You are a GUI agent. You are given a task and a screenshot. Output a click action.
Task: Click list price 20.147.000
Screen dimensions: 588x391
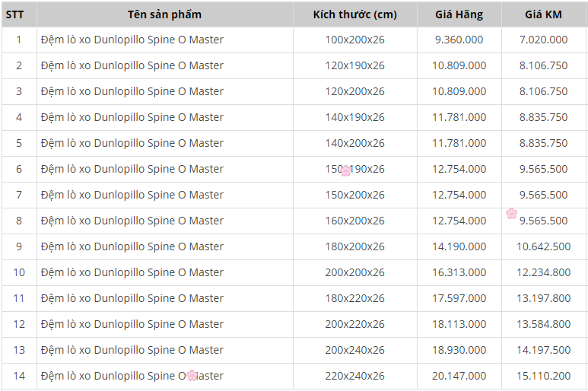click(459, 376)
